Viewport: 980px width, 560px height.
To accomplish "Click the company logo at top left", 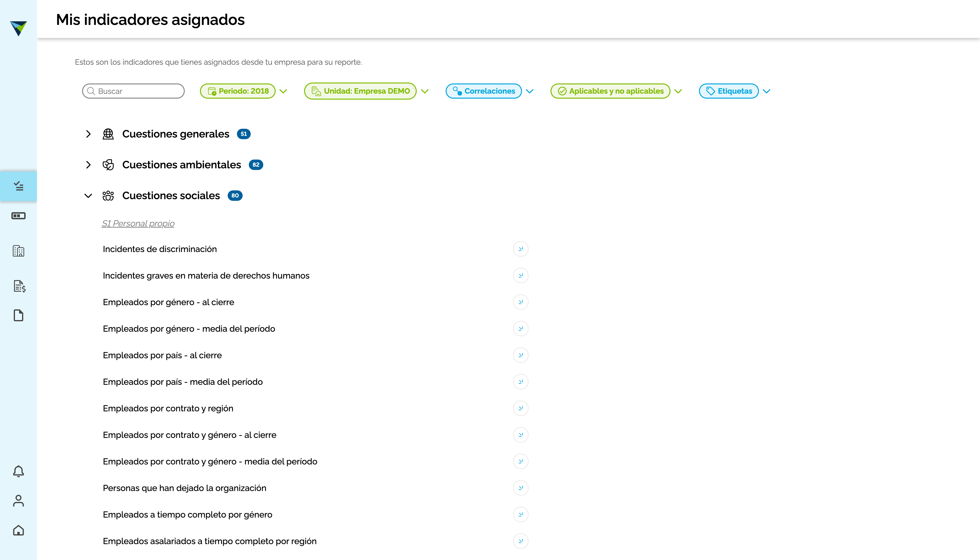I will coord(18,28).
